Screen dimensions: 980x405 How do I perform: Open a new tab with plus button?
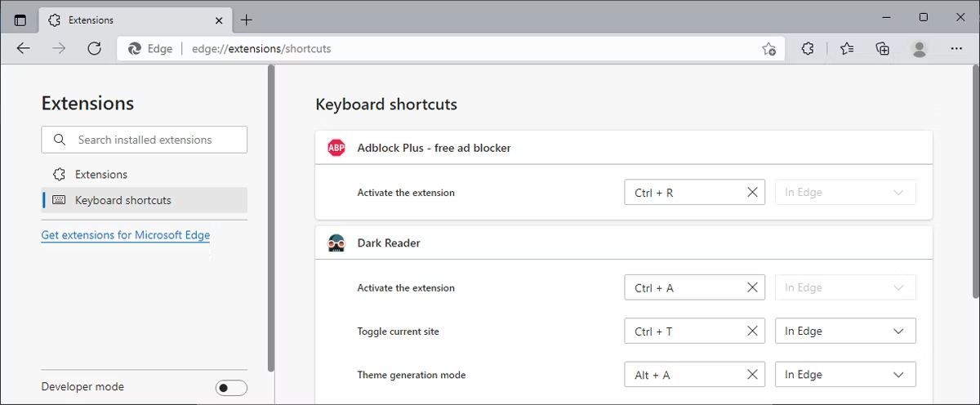point(247,20)
